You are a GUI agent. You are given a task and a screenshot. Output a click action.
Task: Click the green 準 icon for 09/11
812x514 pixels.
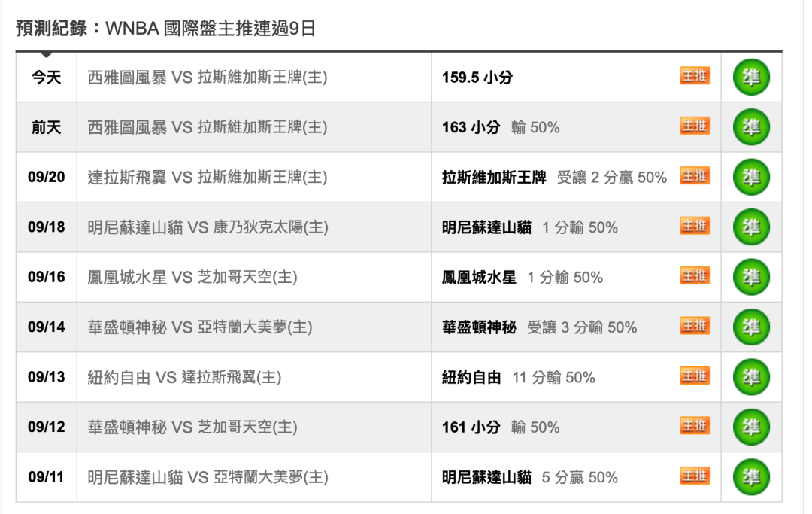(751, 477)
